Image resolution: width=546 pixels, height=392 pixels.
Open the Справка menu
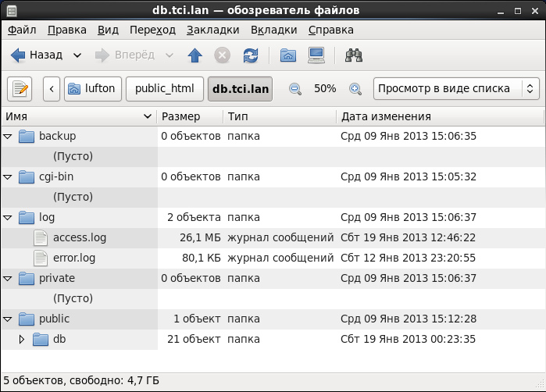(331, 30)
